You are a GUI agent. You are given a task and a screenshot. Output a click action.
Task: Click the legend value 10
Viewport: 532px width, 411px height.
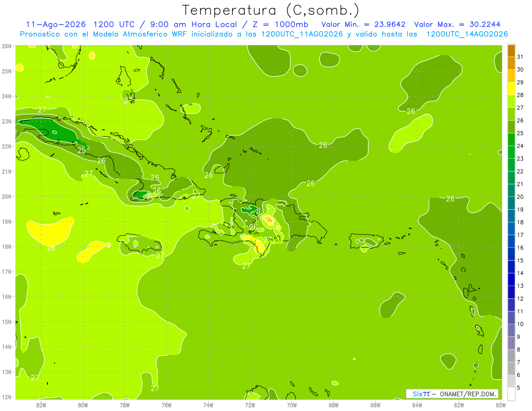pos(520,324)
